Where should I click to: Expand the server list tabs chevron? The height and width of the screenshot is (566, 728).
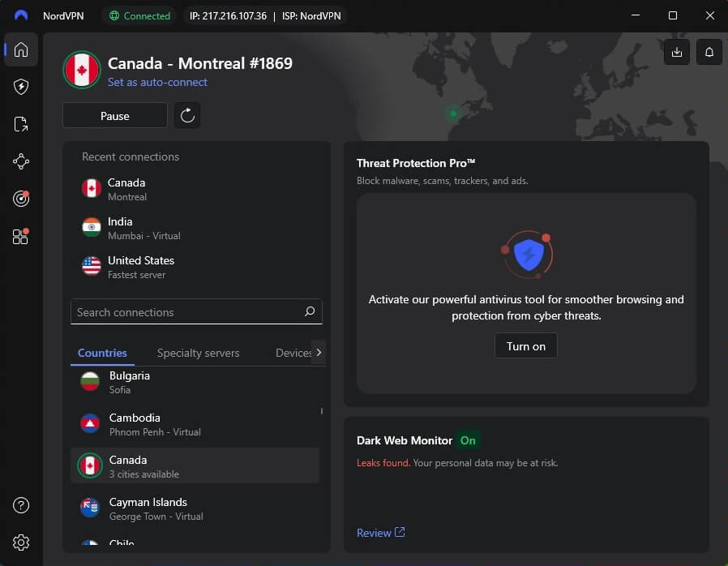pyautogui.click(x=318, y=352)
